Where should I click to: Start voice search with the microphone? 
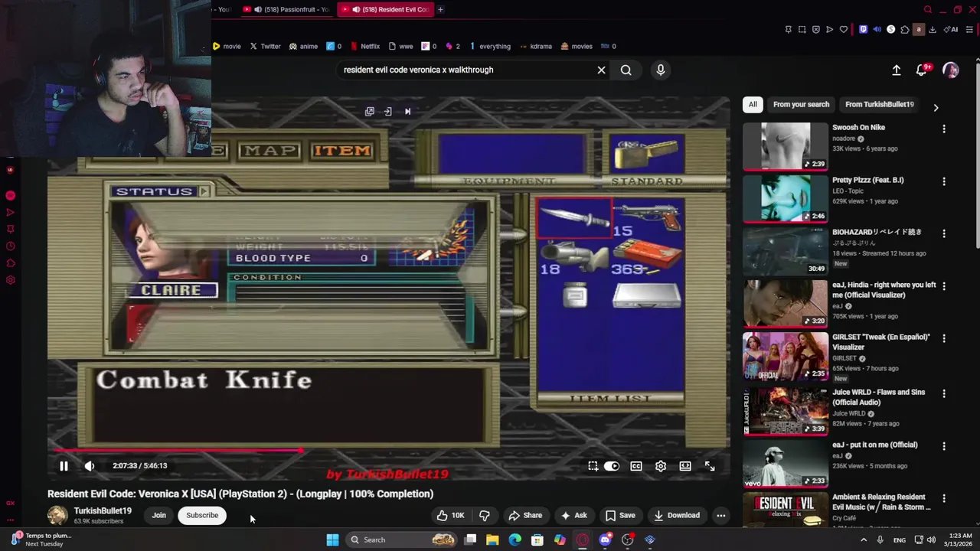coord(661,70)
